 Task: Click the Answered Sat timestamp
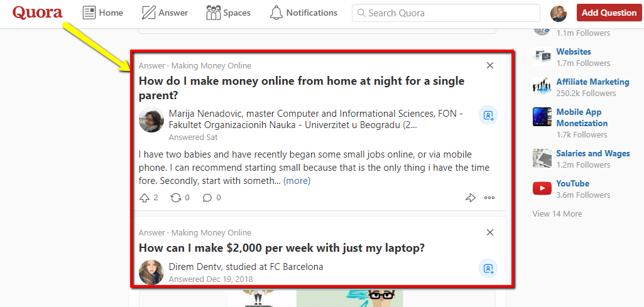[193, 137]
